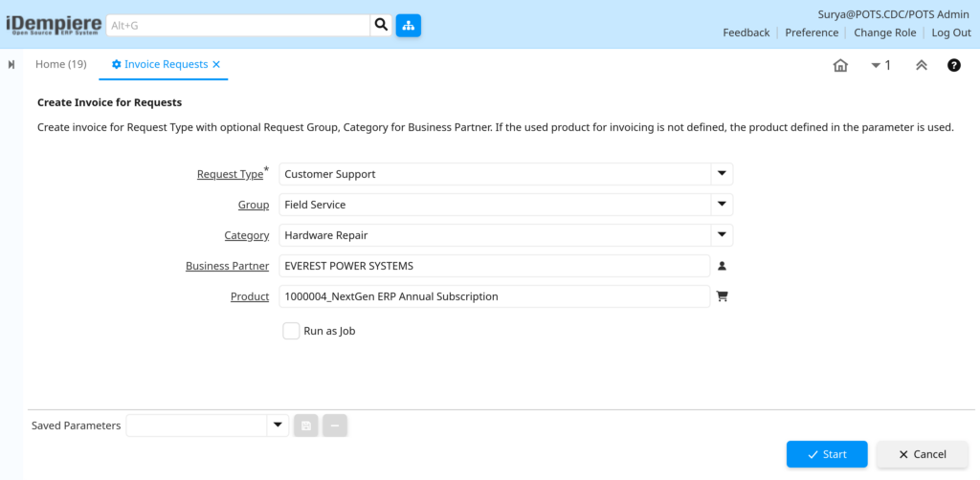The image size is (980, 480).
Task: Click the Log Out link
Action: [951, 33]
